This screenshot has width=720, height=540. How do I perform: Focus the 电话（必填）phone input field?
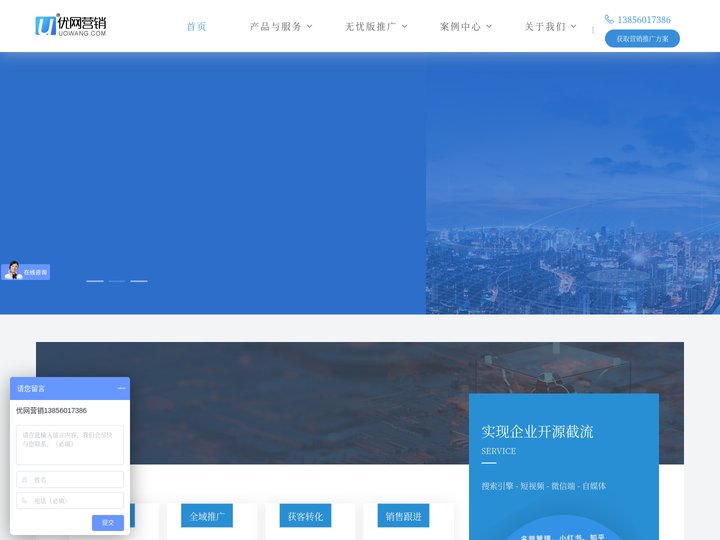(70, 501)
